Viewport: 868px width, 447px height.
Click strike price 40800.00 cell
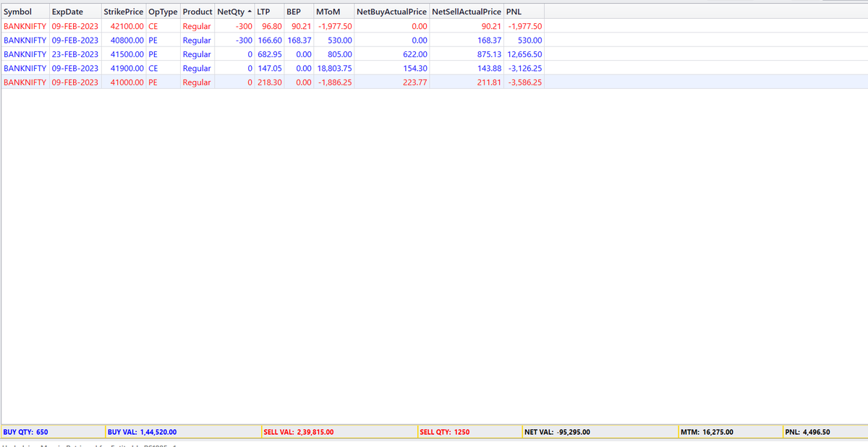[x=127, y=40]
